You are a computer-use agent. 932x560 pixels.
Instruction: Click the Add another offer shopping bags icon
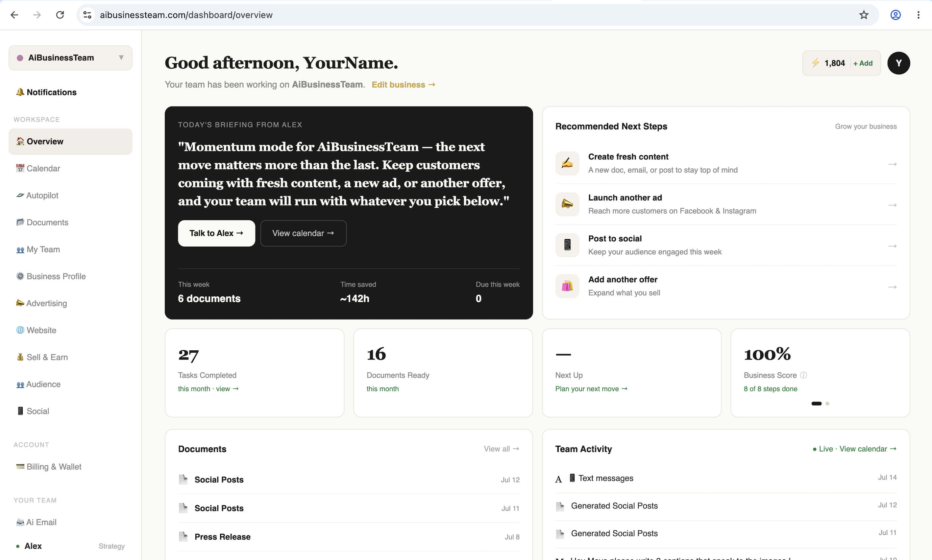(x=567, y=286)
